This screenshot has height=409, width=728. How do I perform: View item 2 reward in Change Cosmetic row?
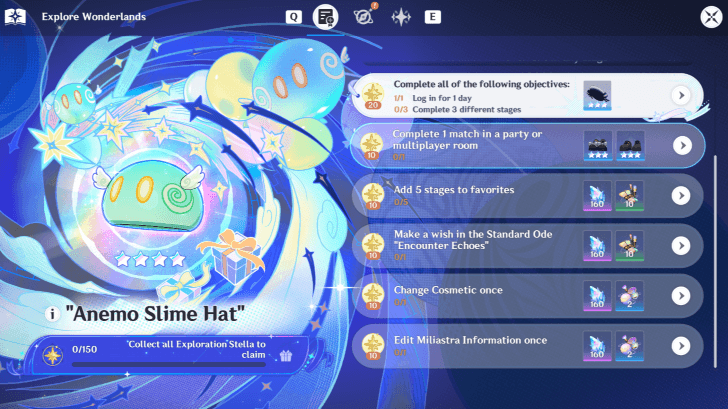tap(630, 296)
